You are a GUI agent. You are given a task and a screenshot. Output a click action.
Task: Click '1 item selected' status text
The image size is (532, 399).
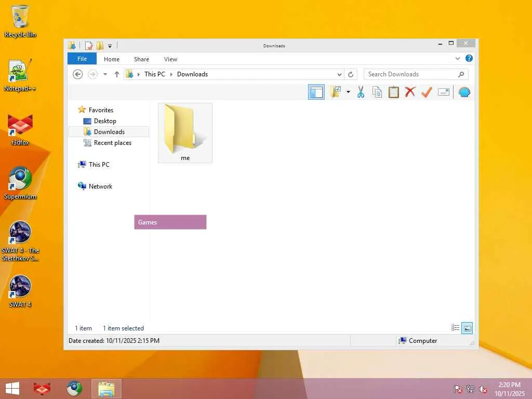(123, 328)
